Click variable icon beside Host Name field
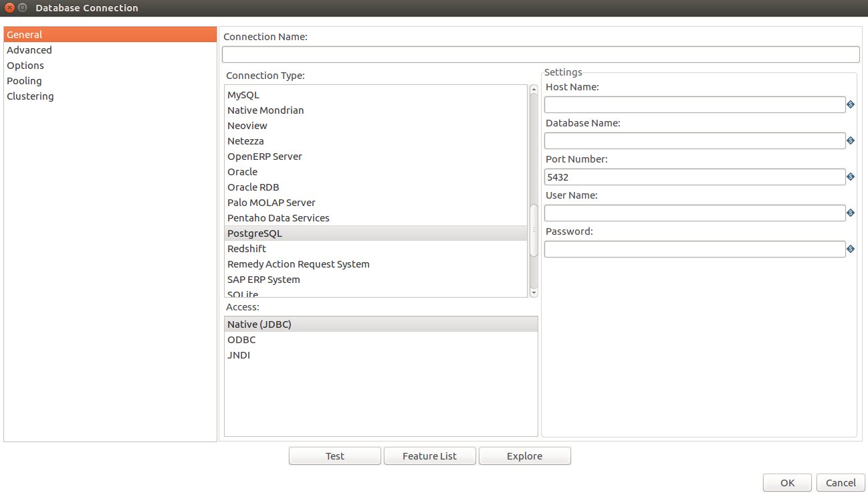This screenshot has height=495, width=868. 851,104
